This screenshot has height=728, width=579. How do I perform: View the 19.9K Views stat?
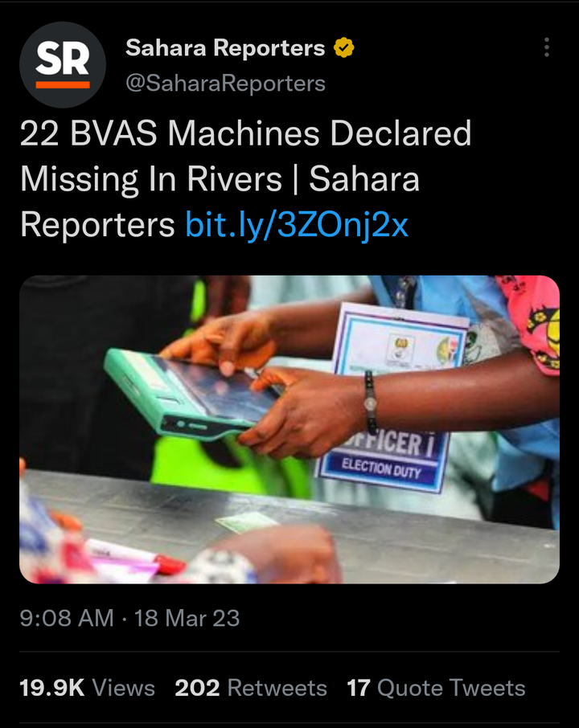tap(87, 688)
